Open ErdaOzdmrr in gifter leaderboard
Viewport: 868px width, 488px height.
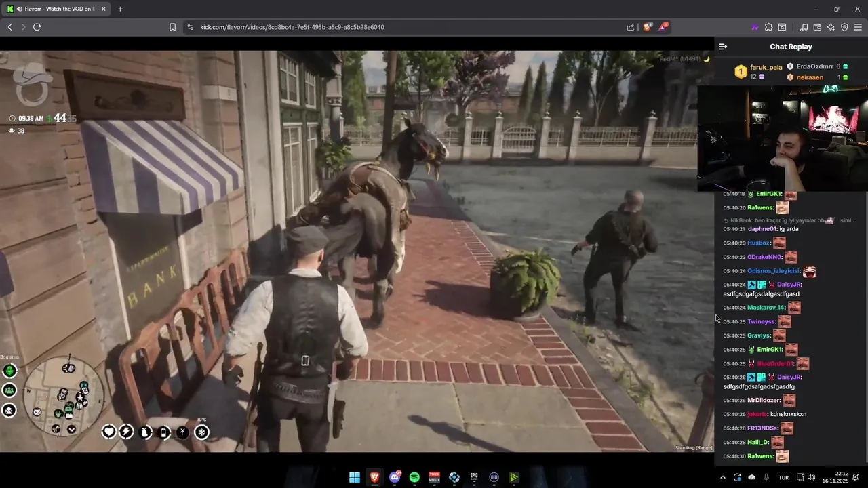pos(814,66)
